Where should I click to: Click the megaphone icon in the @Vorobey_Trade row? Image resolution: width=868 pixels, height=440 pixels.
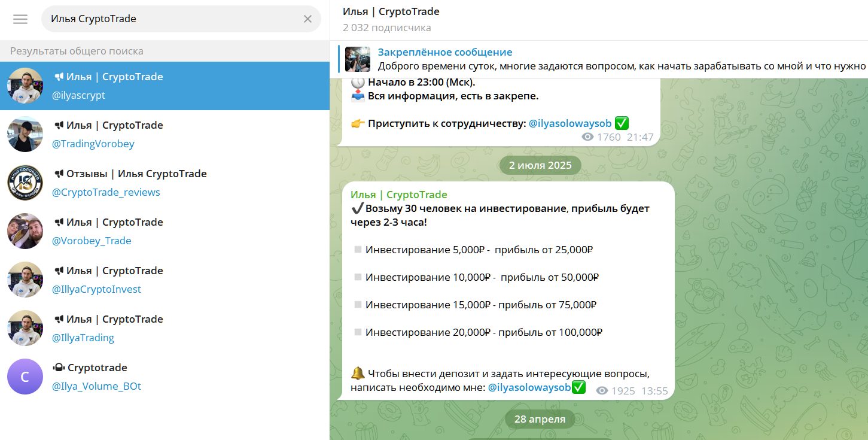59,222
